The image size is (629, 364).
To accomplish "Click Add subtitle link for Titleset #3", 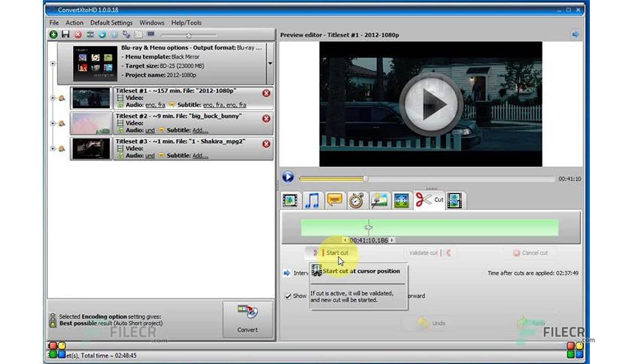I will point(200,156).
